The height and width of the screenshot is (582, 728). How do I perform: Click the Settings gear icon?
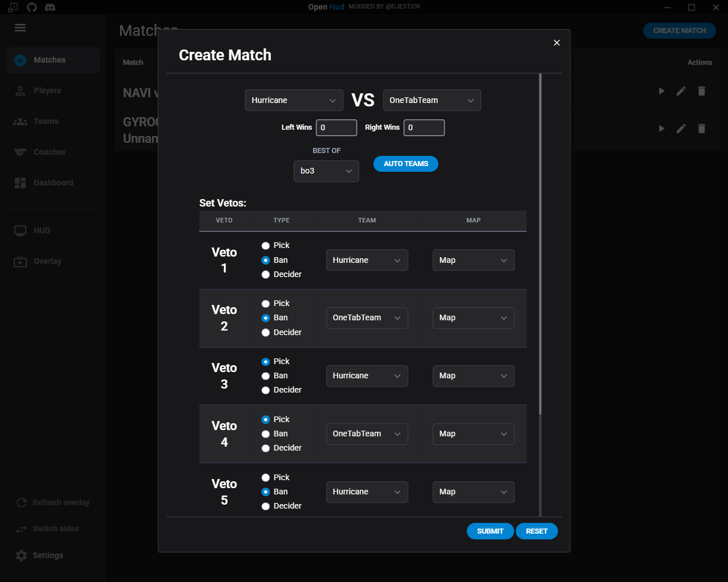[22, 556]
